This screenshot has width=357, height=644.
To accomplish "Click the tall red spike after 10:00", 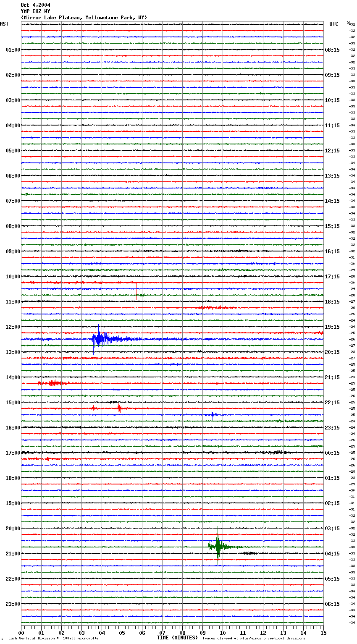I will point(136,291).
